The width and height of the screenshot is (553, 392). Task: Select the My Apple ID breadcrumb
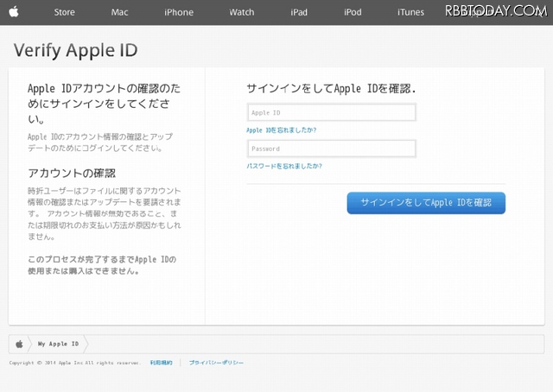[x=58, y=344]
